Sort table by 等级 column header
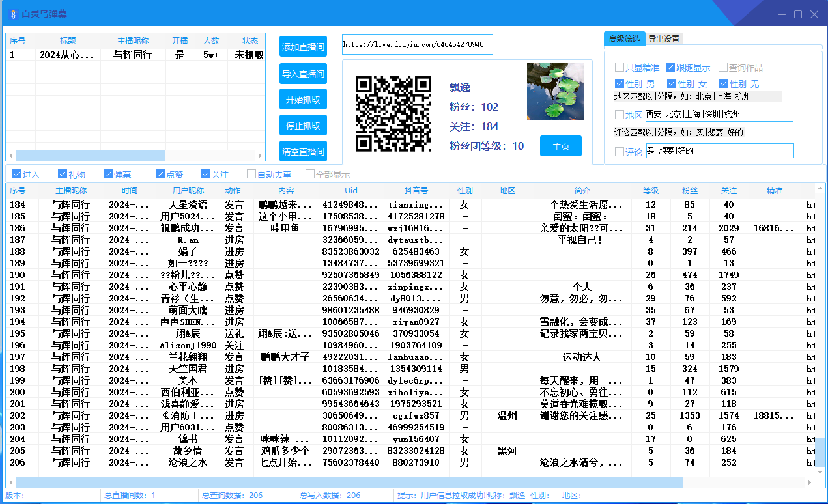This screenshot has height=504, width=828. pyautogui.click(x=650, y=191)
